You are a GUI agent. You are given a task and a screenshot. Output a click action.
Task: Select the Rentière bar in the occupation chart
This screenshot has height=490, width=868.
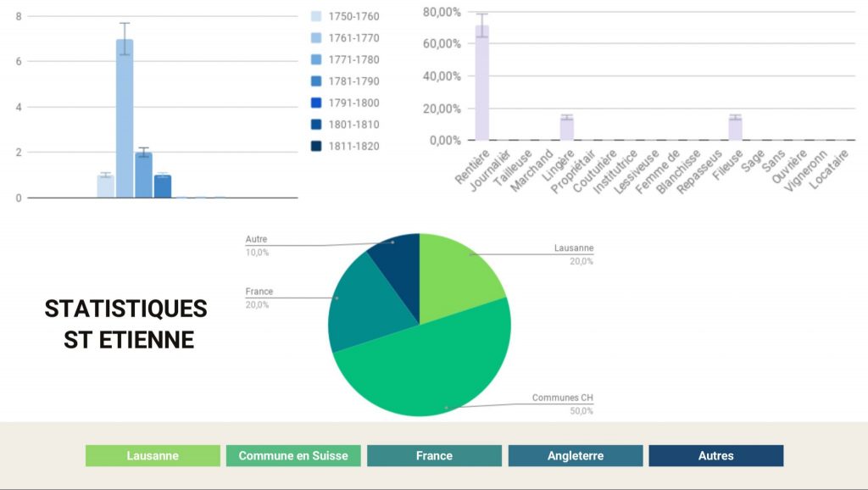pos(481,85)
